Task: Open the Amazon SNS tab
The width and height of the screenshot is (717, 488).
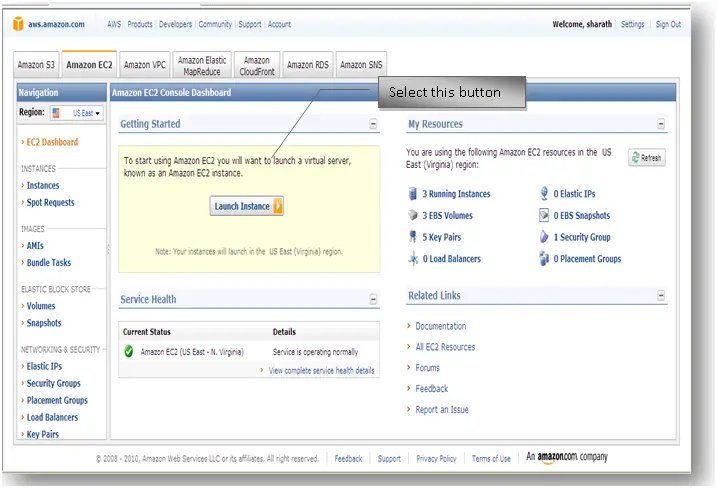Action: pos(361,64)
